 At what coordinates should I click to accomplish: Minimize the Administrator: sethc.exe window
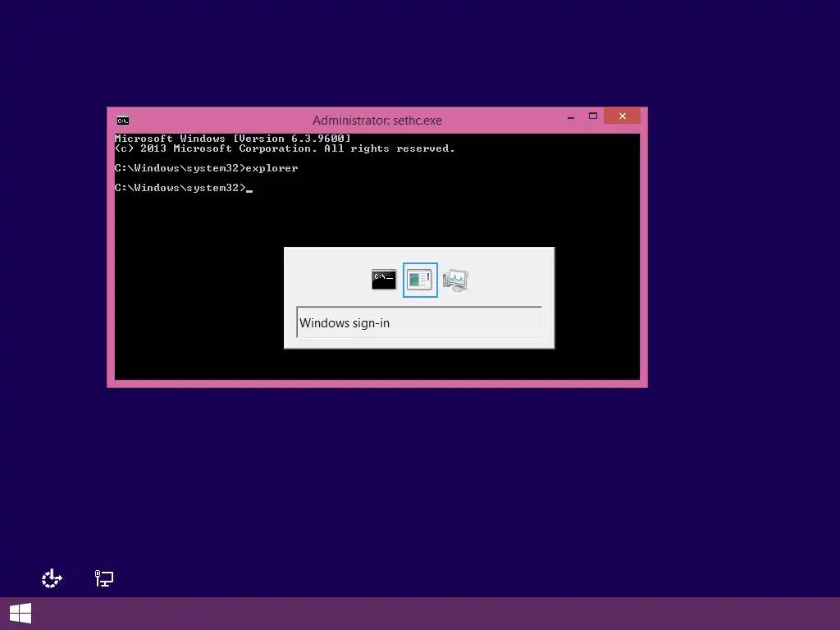(x=571, y=116)
